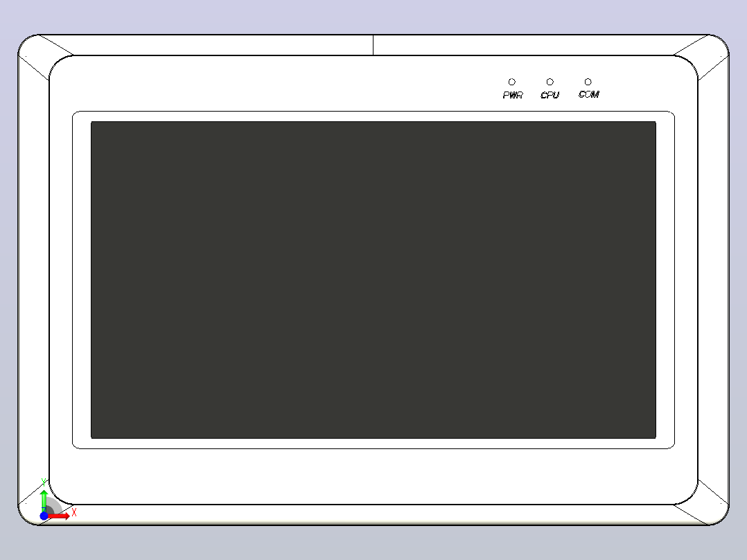Select the CPU text label
Screen dimensions: 747x560
tap(550, 95)
